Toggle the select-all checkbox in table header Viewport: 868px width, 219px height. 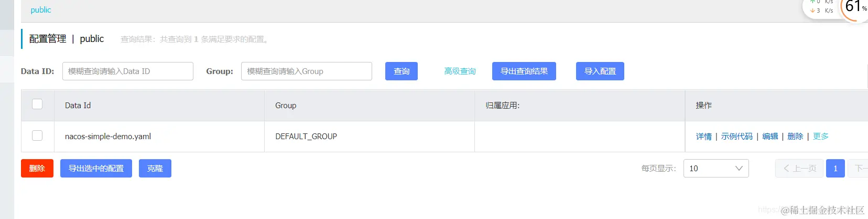[37, 104]
